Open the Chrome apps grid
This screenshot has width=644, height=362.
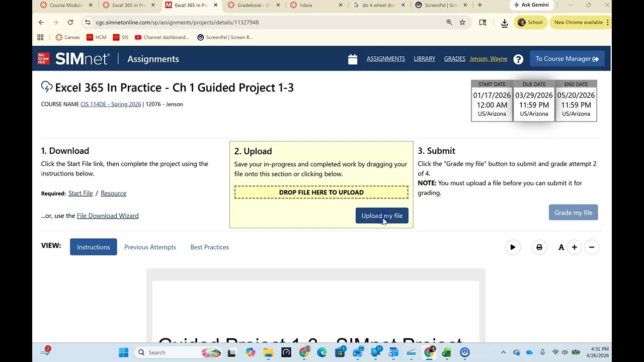[40, 37]
